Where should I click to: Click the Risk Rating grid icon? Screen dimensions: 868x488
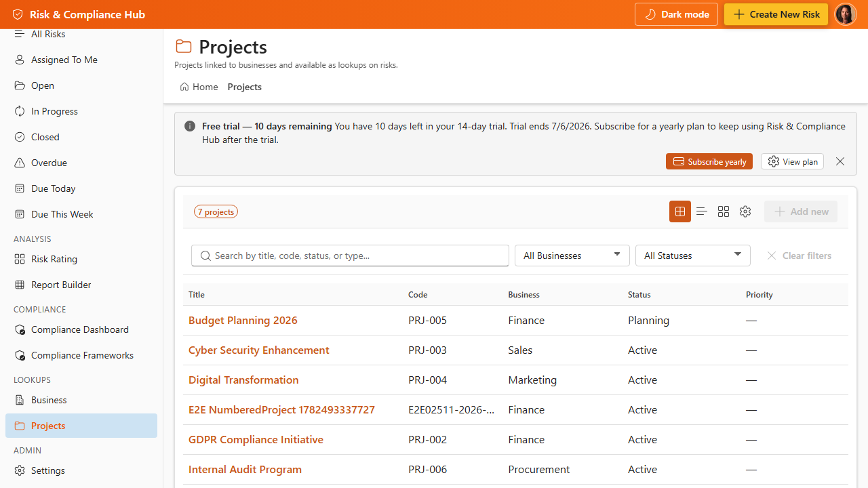click(x=20, y=259)
